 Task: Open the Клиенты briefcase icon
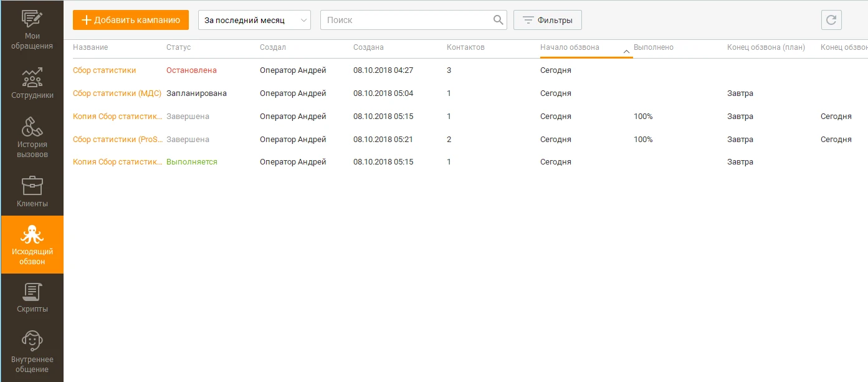32,186
